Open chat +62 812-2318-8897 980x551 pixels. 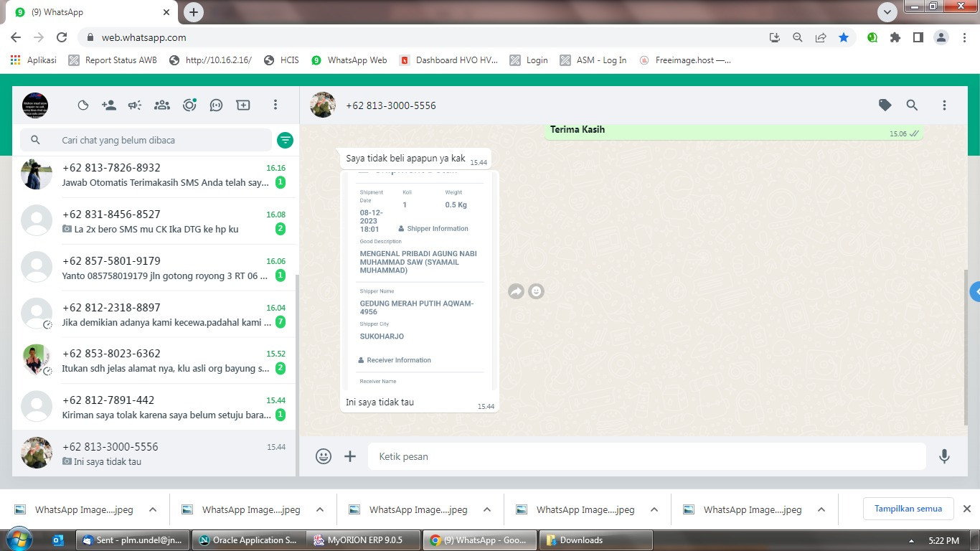[x=154, y=314]
